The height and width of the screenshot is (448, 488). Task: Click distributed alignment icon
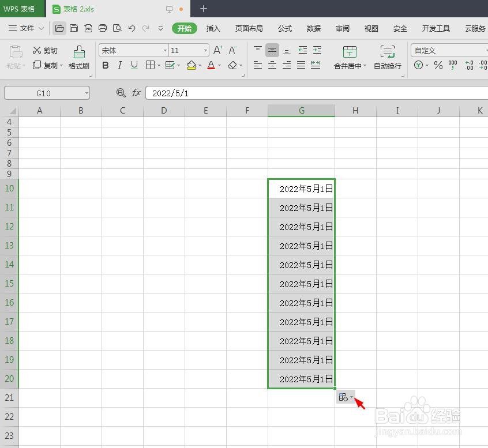coord(316,65)
